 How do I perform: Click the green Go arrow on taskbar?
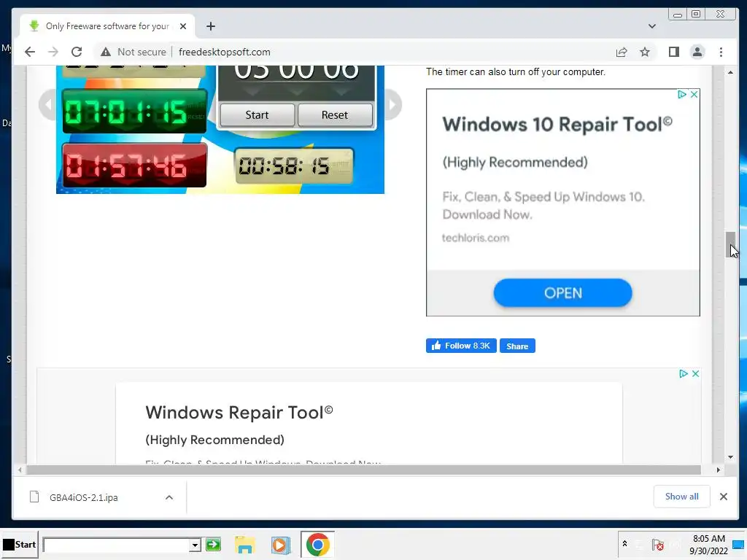coord(214,544)
